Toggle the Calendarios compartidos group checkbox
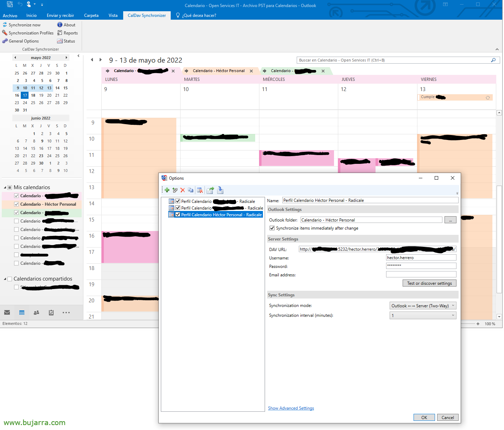The width and height of the screenshot is (504, 430). click(10, 279)
